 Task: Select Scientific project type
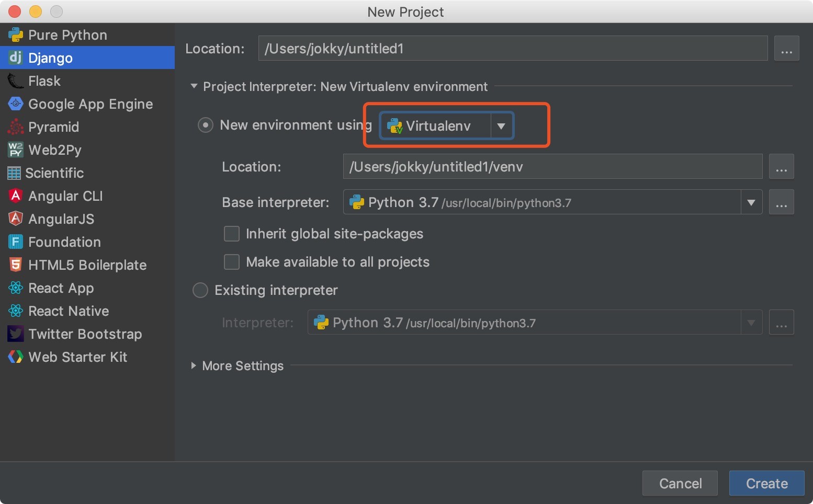pos(87,173)
